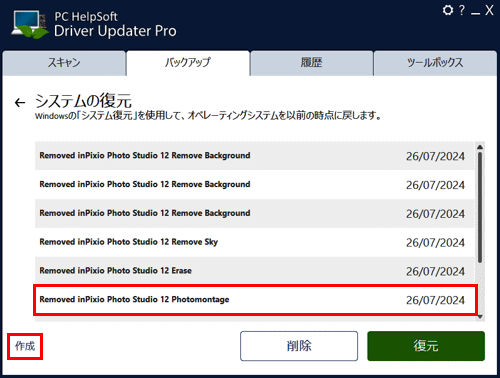Screen dimensions: 500x378
Task: Go back using the left arrow
Action: pyautogui.click(x=20, y=103)
